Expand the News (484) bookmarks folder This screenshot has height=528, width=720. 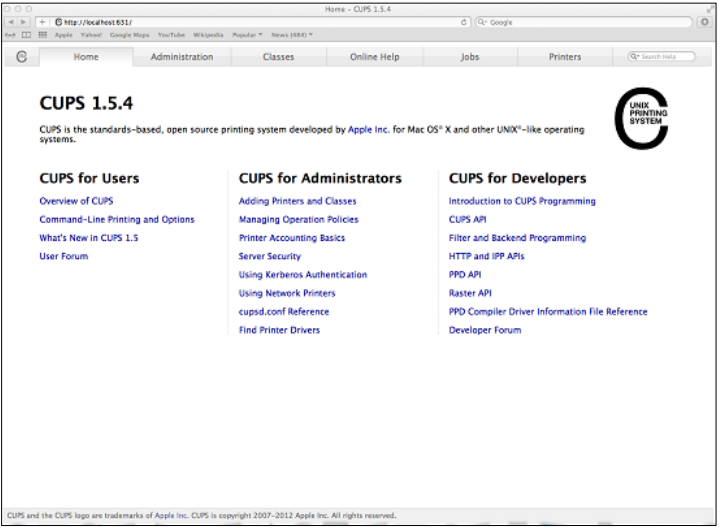292,34
